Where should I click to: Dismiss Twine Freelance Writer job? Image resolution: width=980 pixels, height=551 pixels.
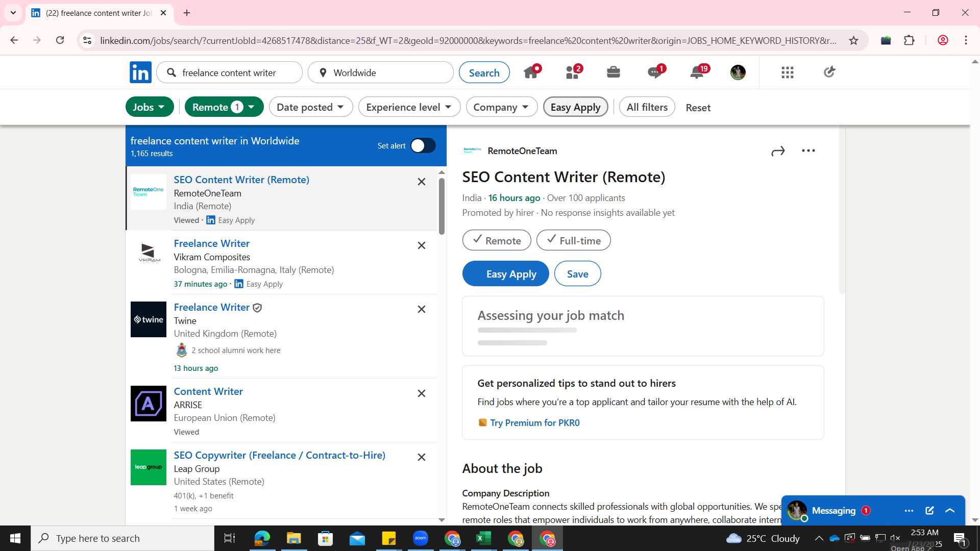(x=422, y=309)
